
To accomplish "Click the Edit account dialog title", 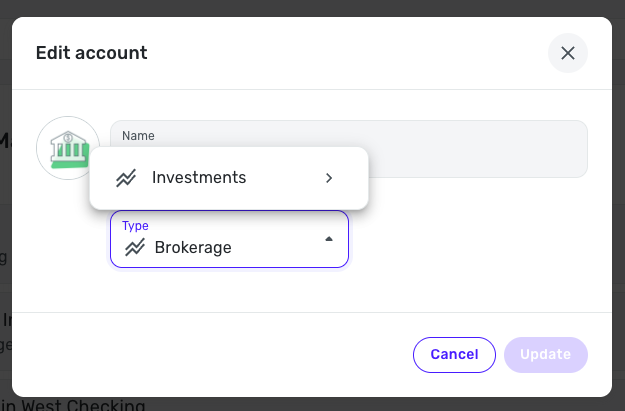I will (x=92, y=53).
